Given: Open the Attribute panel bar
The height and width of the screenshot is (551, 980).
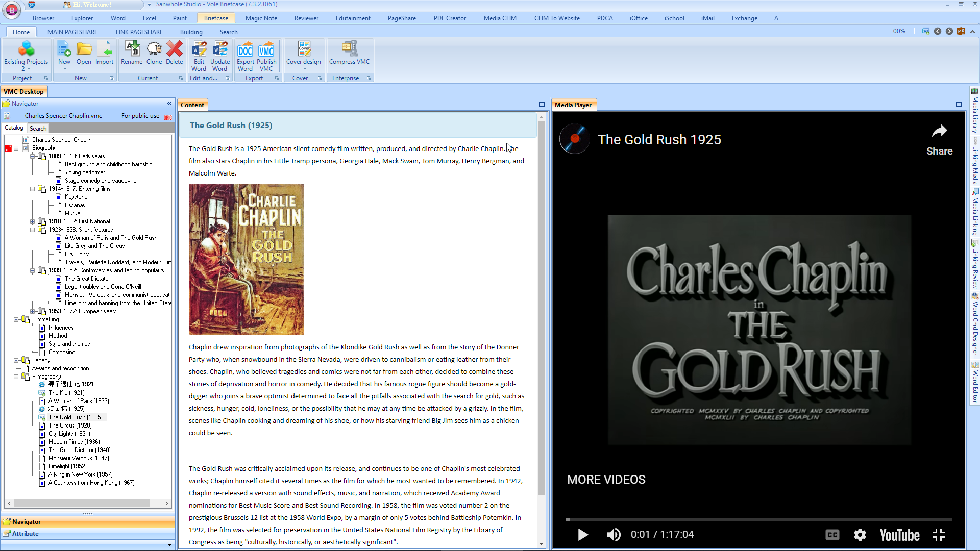Looking at the screenshot, I should click(88, 534).
